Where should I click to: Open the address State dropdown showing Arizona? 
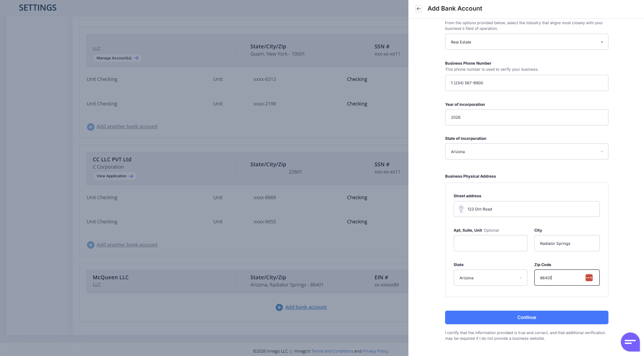click(x=490, y=278)
